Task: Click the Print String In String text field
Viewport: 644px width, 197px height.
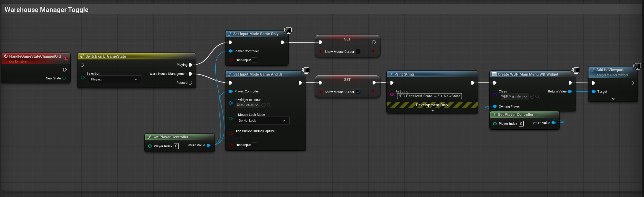Action: tap(429, 96)
